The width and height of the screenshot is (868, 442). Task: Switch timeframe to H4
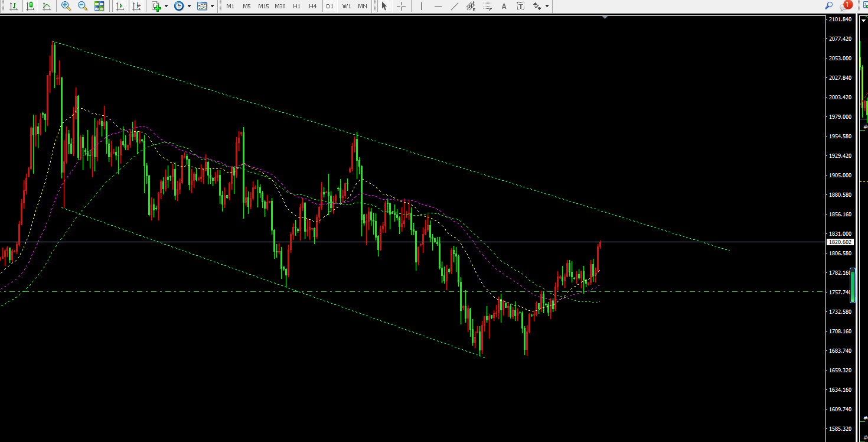(x=313, y=6)
